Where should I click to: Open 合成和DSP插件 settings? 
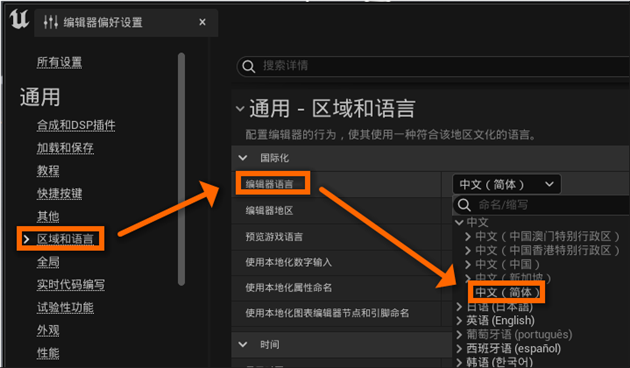(76, 125)
